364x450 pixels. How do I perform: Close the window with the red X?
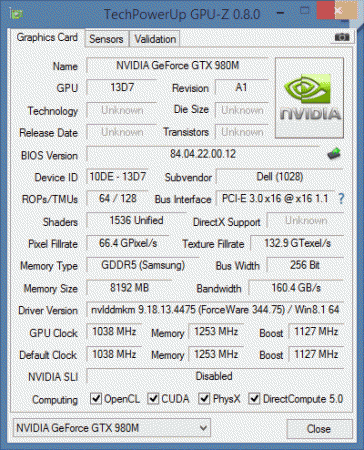point(337,11)
